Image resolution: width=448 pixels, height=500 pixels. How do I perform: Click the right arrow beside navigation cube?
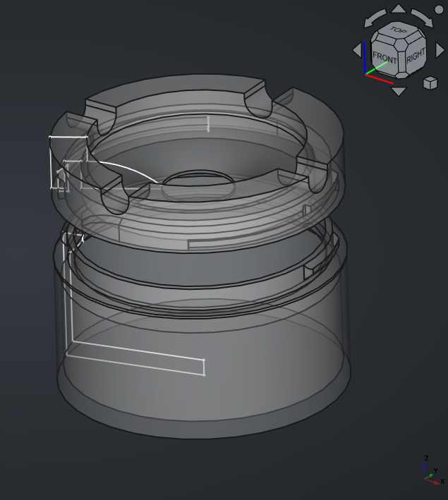point(440,50)
